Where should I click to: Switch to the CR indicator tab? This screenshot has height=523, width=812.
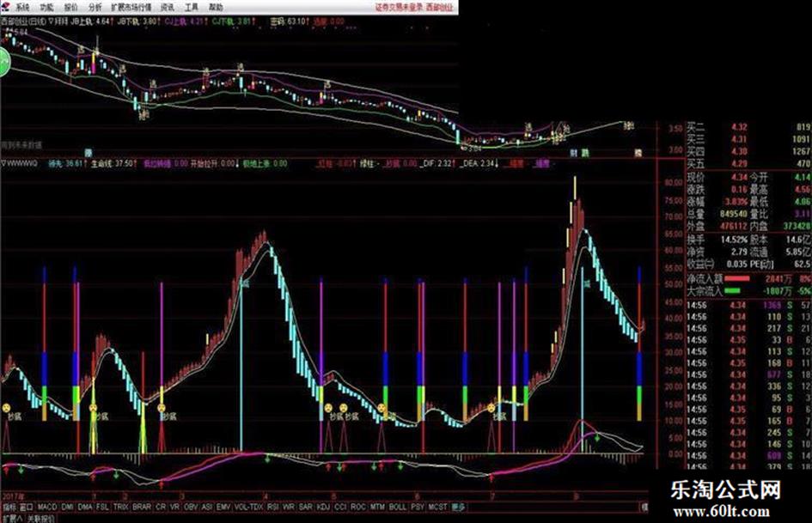161,507
